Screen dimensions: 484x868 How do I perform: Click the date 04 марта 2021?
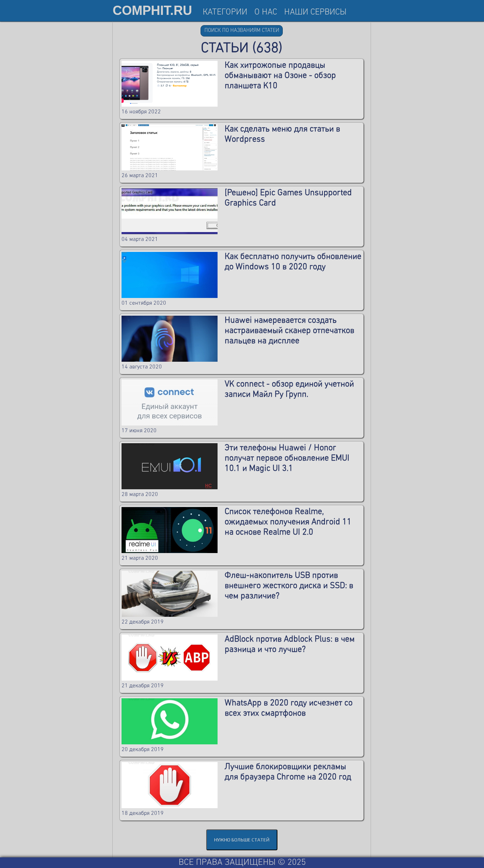click(x=140, y=239)
